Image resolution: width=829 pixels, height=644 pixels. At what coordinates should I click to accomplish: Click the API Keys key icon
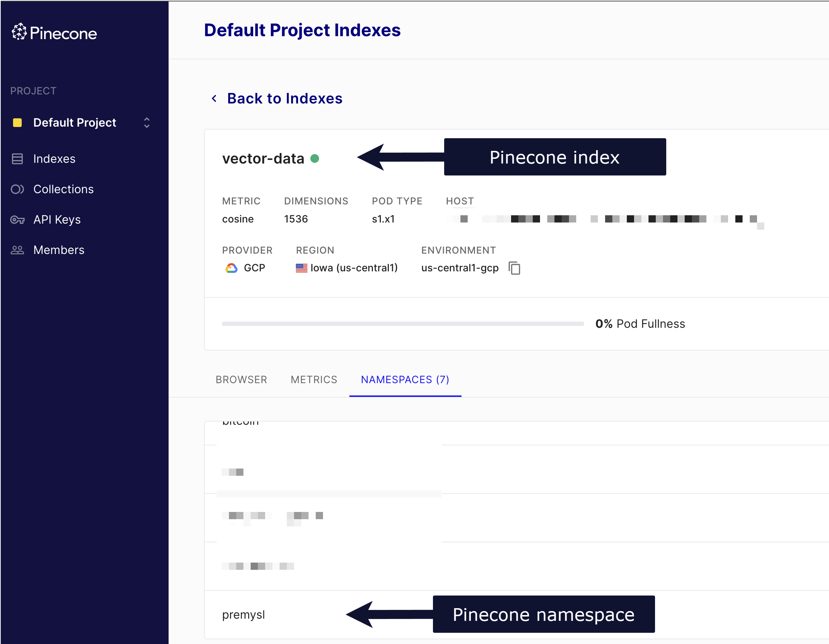point(17,220)
